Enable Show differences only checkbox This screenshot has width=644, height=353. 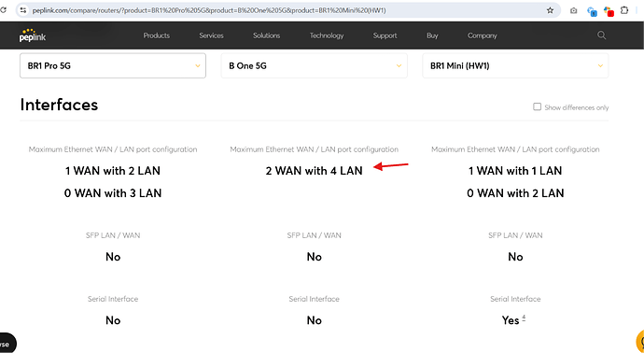(x=537, y=106)
